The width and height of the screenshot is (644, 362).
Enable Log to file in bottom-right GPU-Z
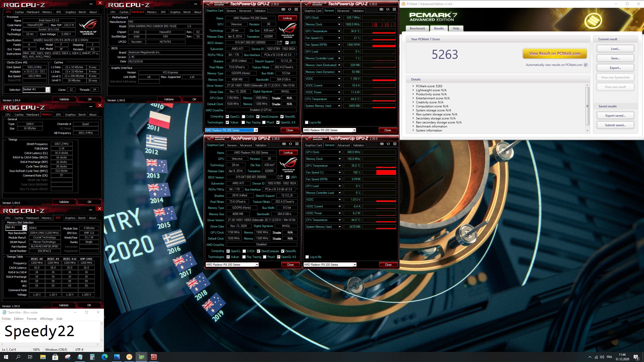pyautogui.click(x=307, y=257)
